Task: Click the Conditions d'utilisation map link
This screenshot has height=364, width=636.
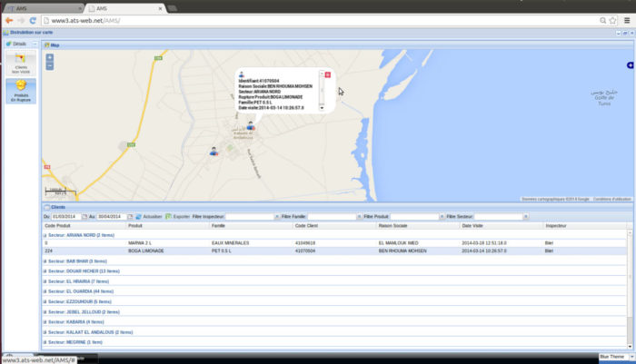Action: 611,199
